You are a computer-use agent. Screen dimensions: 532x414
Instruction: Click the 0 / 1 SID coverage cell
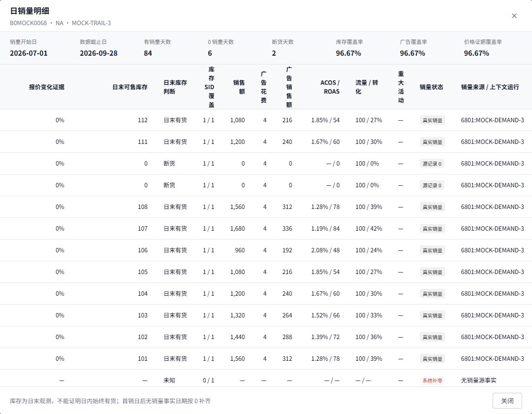point(209,380)
